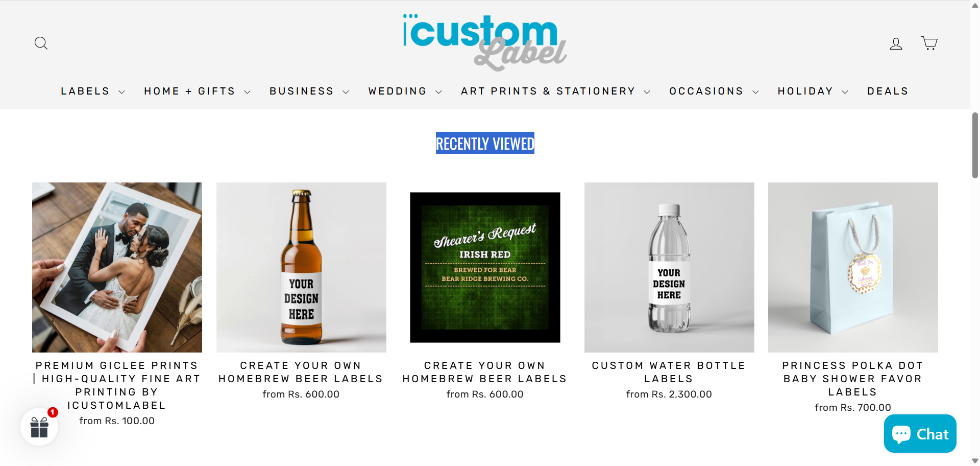This screenshot has height=466, width=980.
Task: Go to the Deals page
Action: (x=888, y=91)
